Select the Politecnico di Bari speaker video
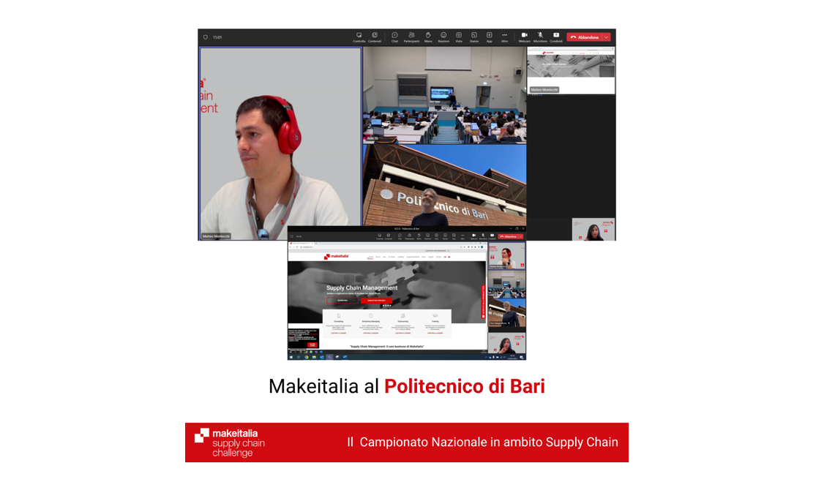This screenshot has height=504, width=835. (x=445, y=186)
